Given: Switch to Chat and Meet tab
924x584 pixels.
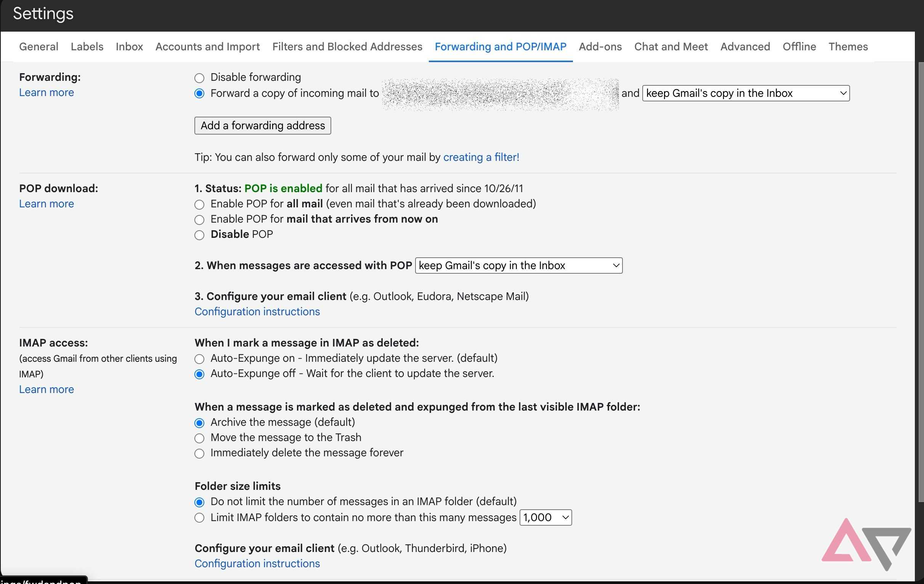Looking at the screenshot, I should click(671, 47).
